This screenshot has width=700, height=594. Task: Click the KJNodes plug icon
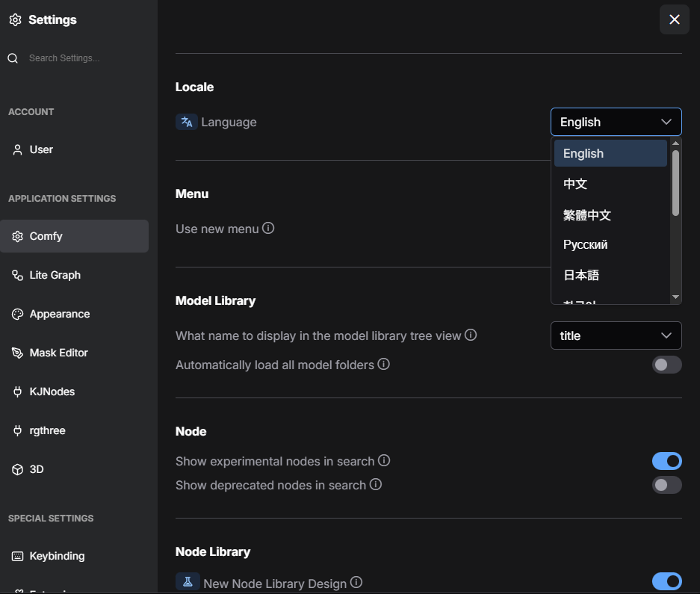click(x=17, y=392)
